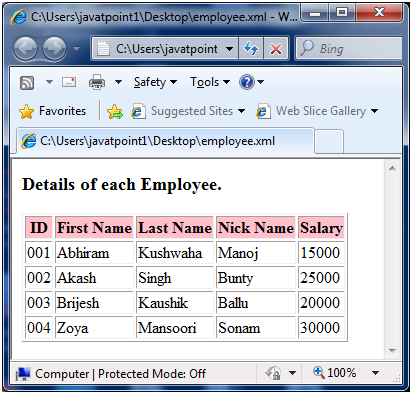Click the Abhiram cell
The image size is (412, 394).
pyautogui.click(x=94, y=253)
